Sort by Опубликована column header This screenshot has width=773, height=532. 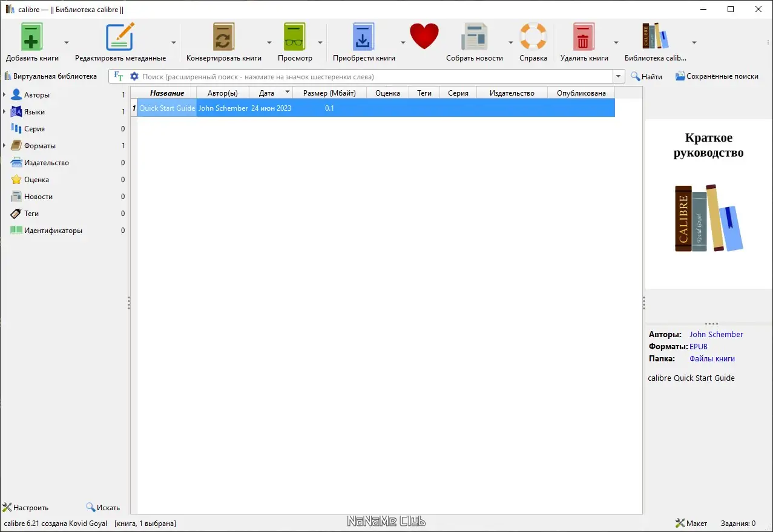click(581, 93)
